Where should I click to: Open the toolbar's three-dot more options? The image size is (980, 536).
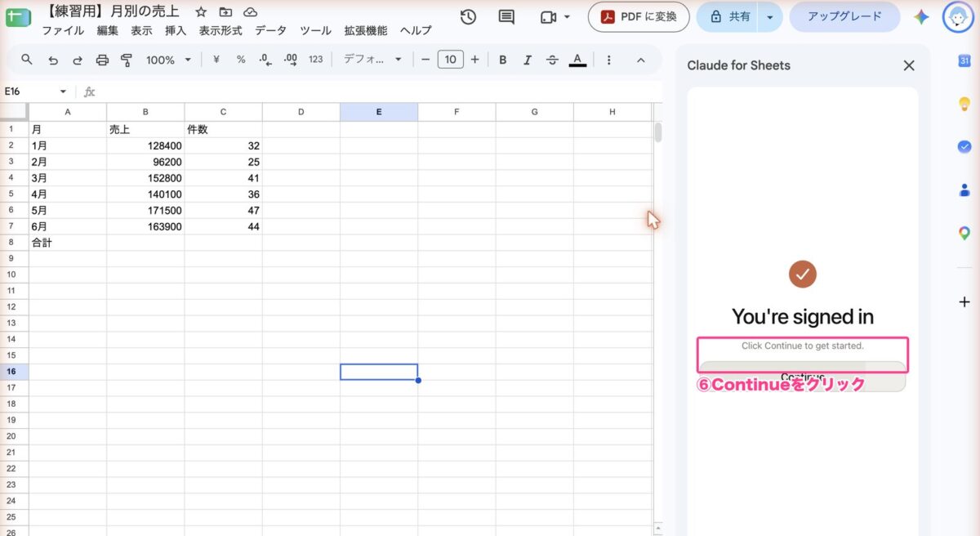pyautogui.click(x=608, y=60)
